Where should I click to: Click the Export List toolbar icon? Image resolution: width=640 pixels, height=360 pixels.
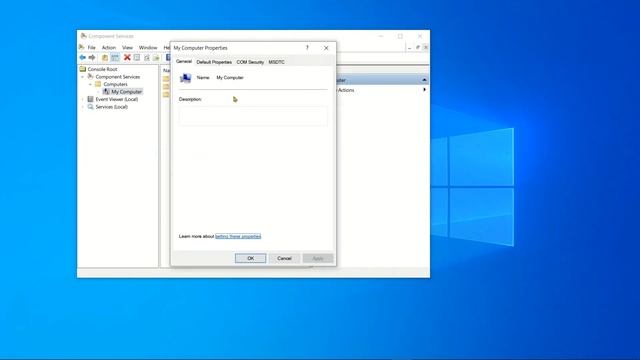pos(156,58)
